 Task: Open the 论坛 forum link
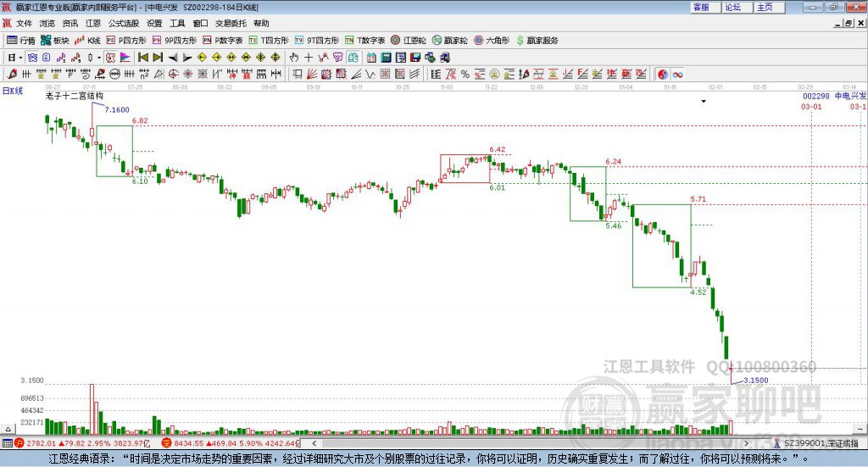coord(732,7)
